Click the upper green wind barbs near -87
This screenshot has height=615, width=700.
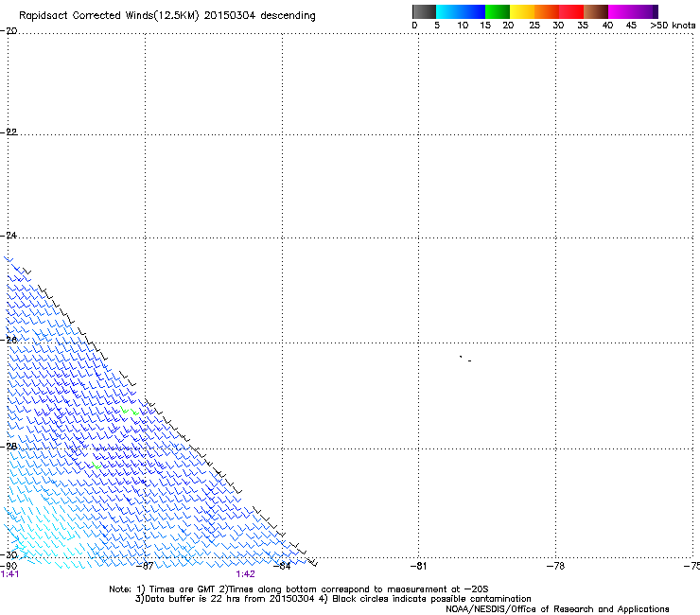pyautogui.click(x=130, y=411)
